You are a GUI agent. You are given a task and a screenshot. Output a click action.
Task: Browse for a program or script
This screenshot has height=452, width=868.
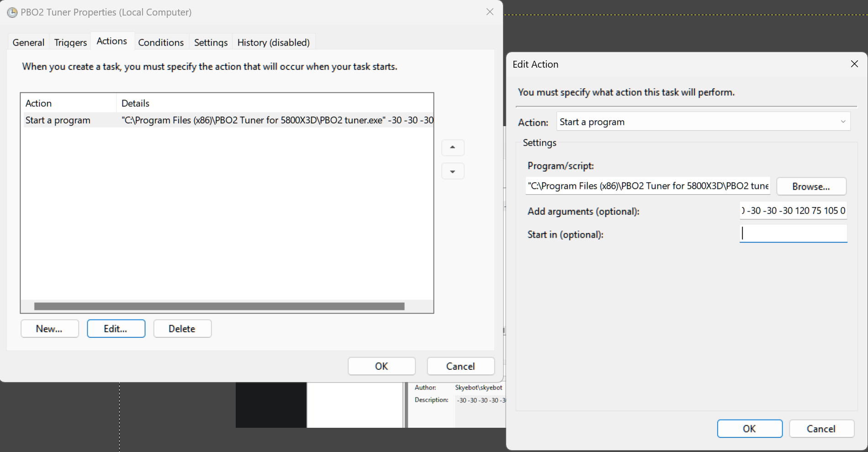(x=811, y=186)
